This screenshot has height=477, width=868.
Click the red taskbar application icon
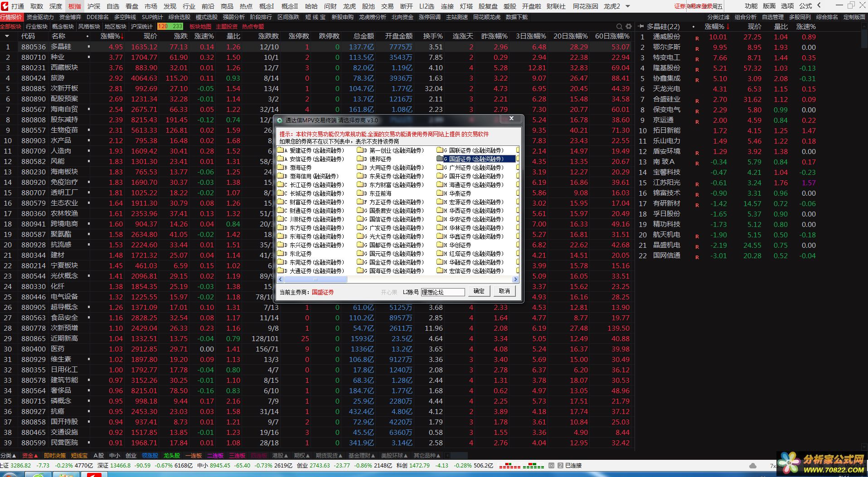point(94,474)
